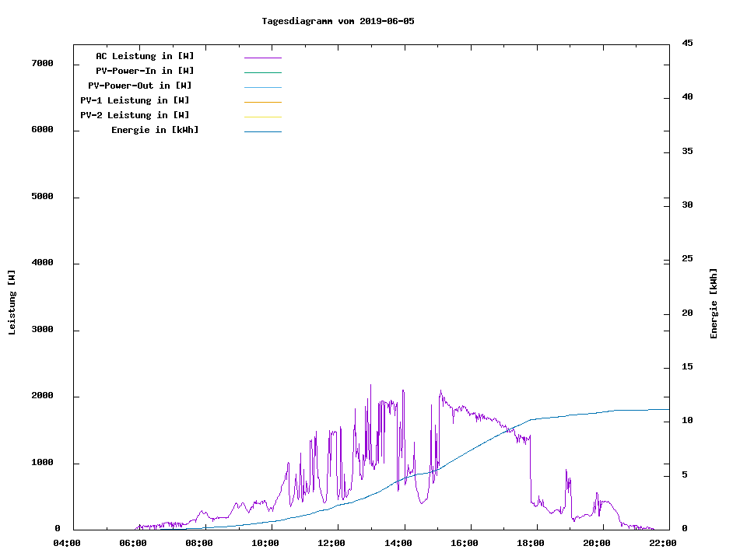
Task: Click the purple AC Leistung legend line
Action: pyautogui.click(x=262, y=58)
